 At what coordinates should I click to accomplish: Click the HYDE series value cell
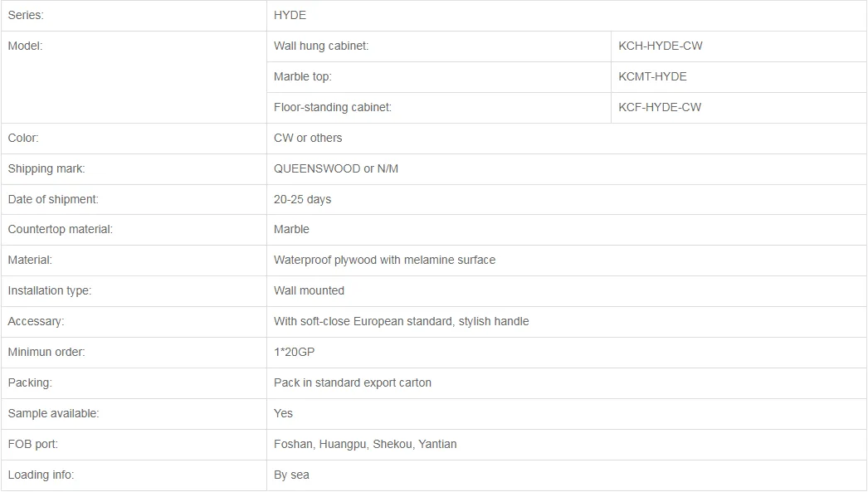(566, 16)
